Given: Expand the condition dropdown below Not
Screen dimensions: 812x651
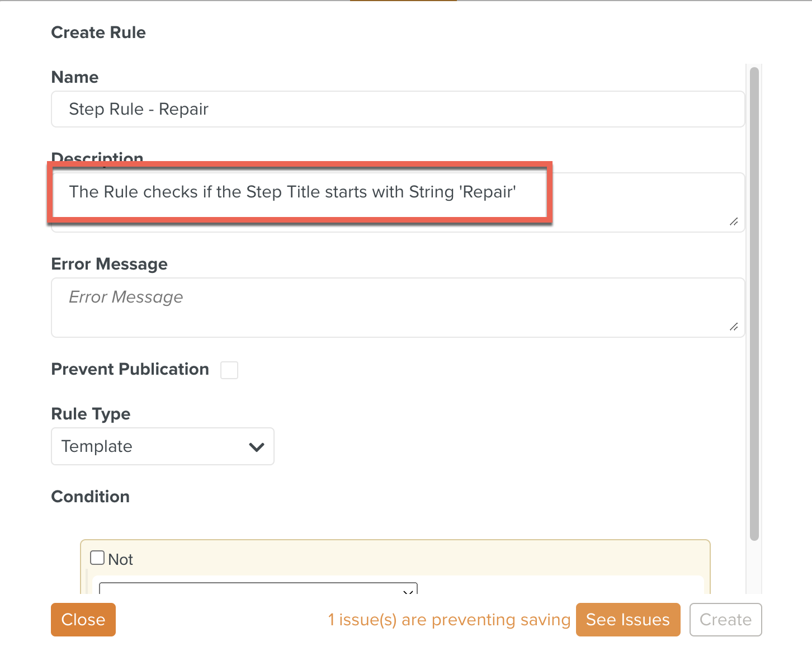Looking at the screenshot, I should point(258,588).
